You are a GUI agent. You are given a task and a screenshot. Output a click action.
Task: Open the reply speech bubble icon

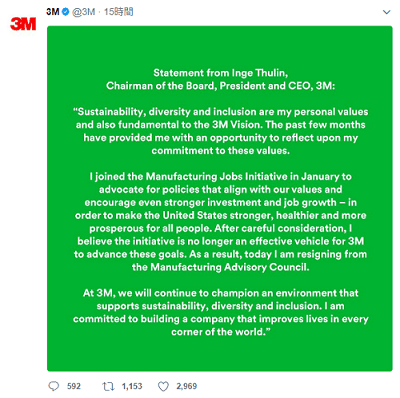coord(54,386)
